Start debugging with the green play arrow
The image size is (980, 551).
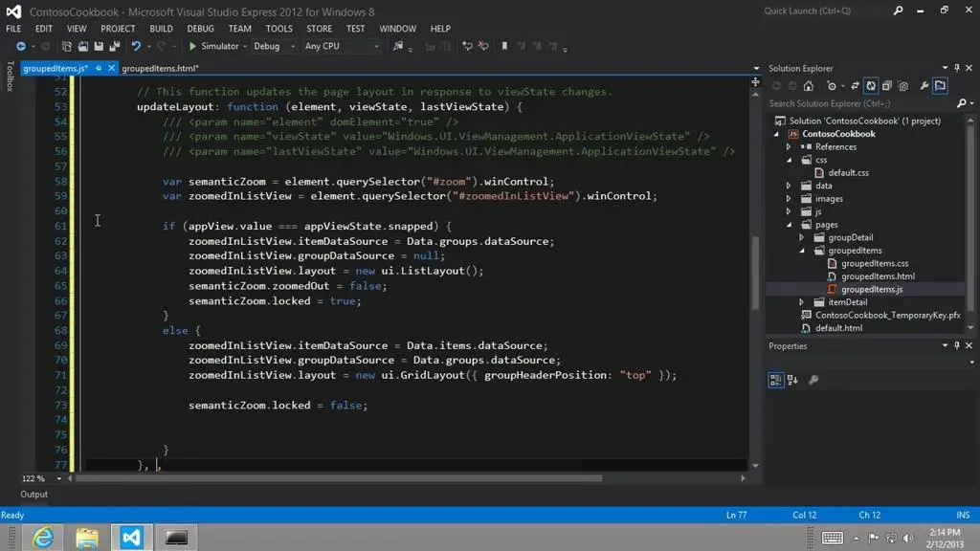point(192,46)
